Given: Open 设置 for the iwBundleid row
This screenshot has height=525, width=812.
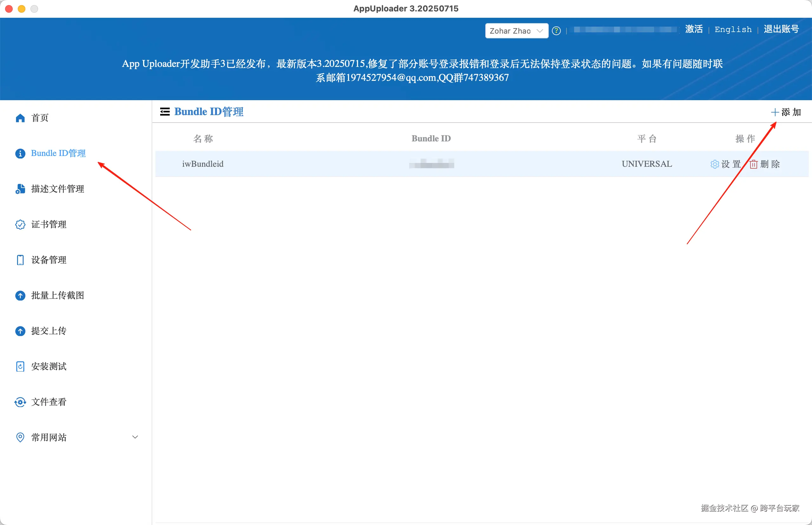Looking at the screenshot, I should tap(726, 164).
